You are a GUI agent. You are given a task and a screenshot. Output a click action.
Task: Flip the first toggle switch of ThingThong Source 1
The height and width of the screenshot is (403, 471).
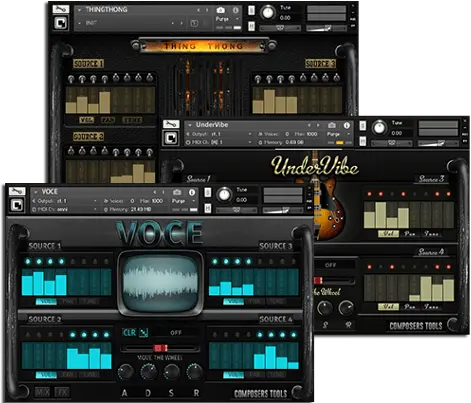tap(71, 79)
